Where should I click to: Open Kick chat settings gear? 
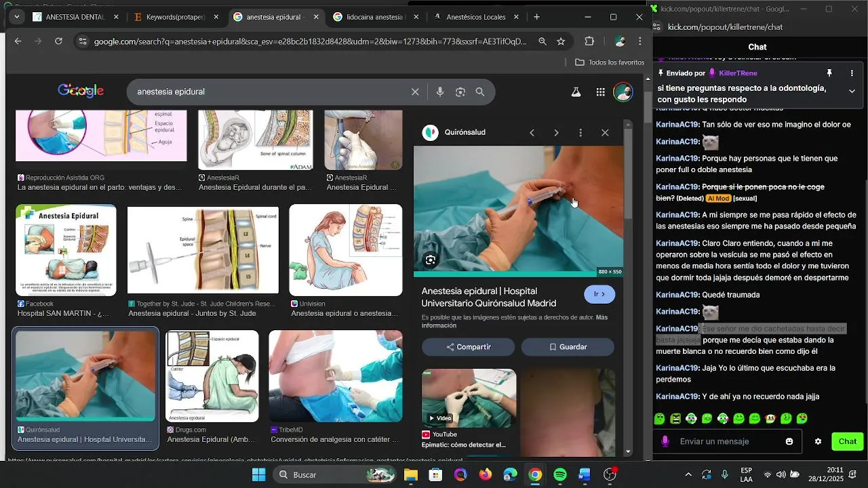point(818,441)
